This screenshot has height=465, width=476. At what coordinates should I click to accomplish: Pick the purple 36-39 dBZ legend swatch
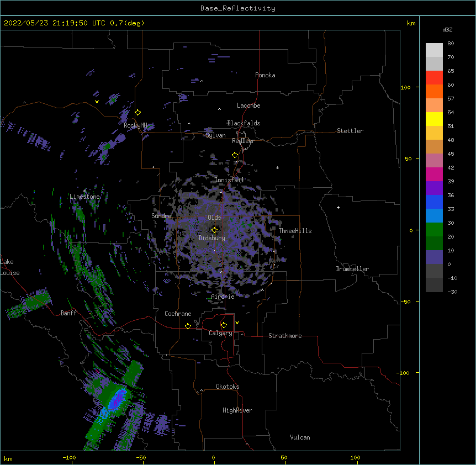[434, 188]
